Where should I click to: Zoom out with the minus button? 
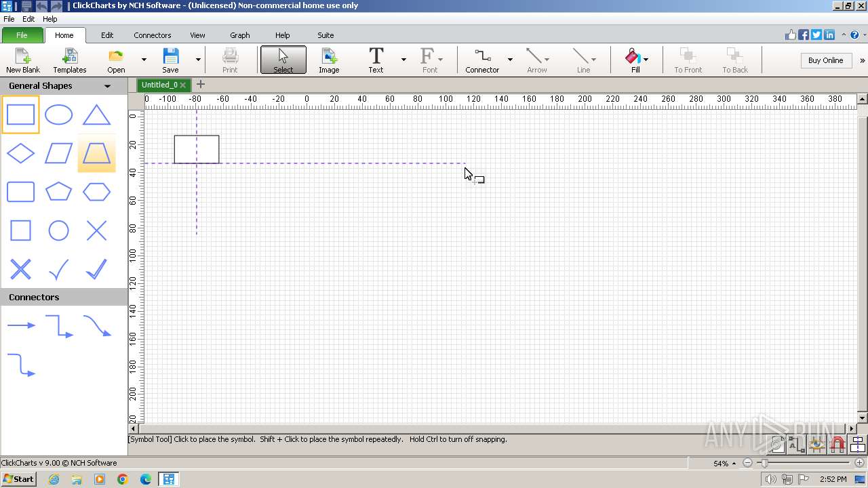(x=747, y=463)
